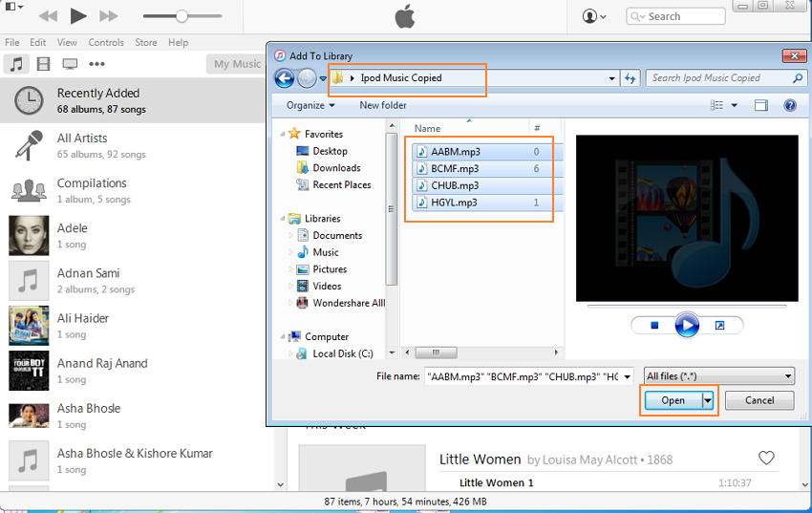This screenshot has width=812, height=513.
Task: Click the iTunes volume slider
Action: click(181, 16)
